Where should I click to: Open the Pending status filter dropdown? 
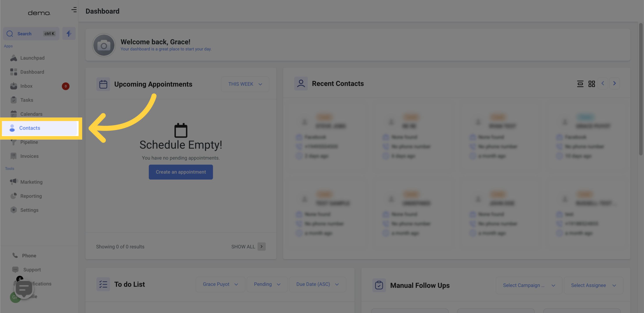pyautogui.click(x=267, y=284)
